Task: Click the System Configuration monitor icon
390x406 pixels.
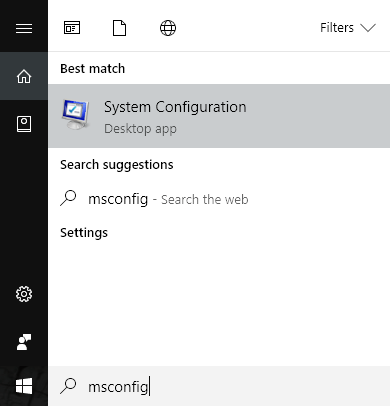Action: pos(76,114)
